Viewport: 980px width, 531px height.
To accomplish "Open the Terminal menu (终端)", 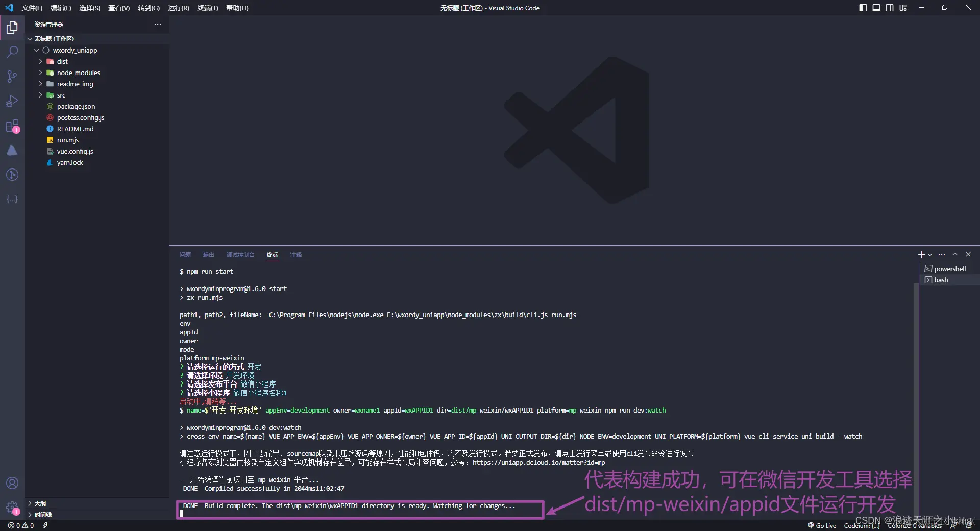I will coord(207,8).
